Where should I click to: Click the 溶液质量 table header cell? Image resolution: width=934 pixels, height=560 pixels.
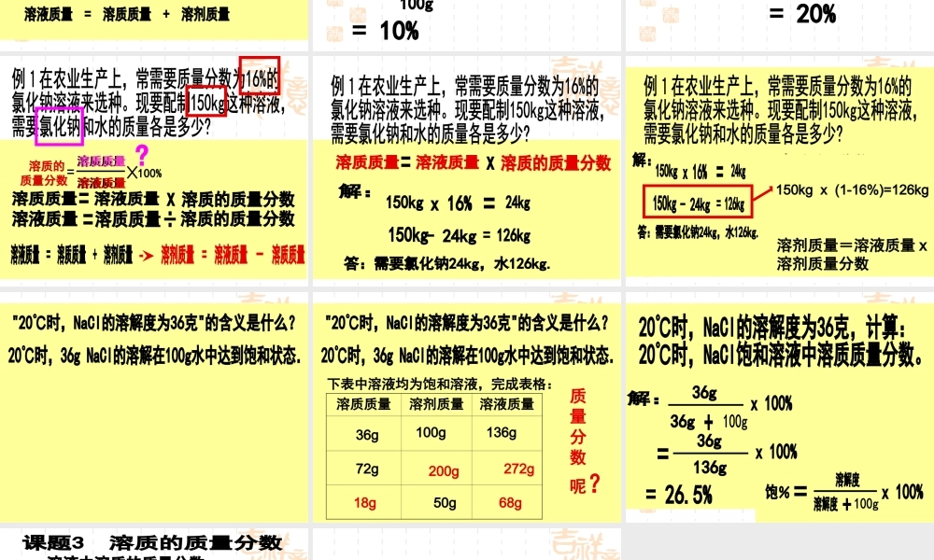[507, 405]
